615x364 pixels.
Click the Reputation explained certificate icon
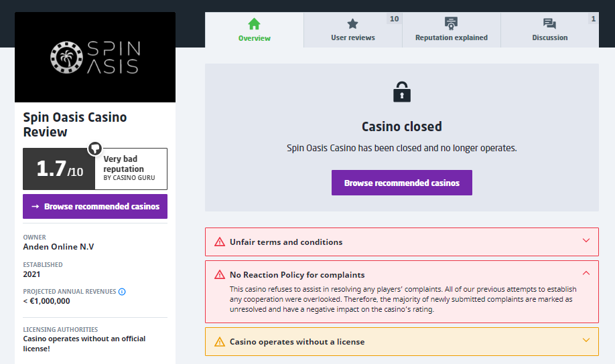pyautogui.click(x=451, y=24)
